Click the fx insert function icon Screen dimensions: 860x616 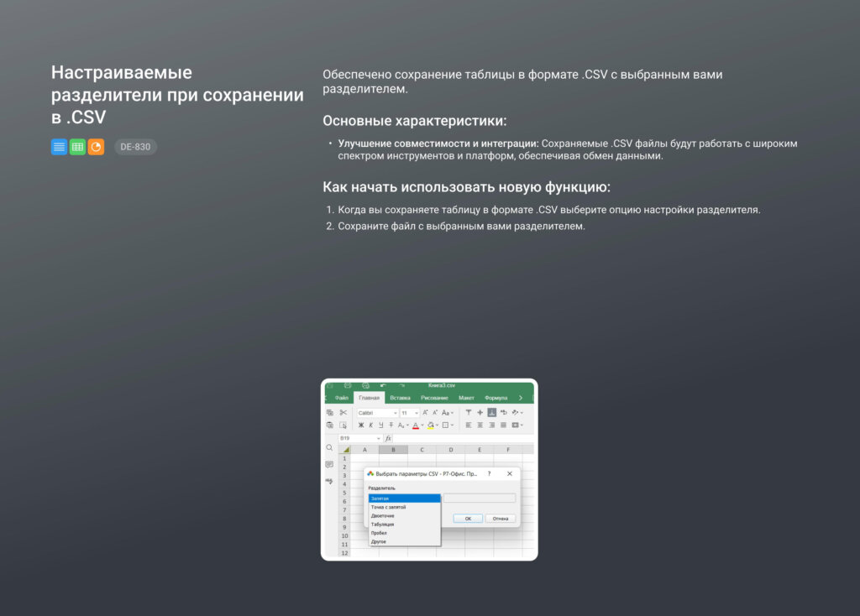388,438
